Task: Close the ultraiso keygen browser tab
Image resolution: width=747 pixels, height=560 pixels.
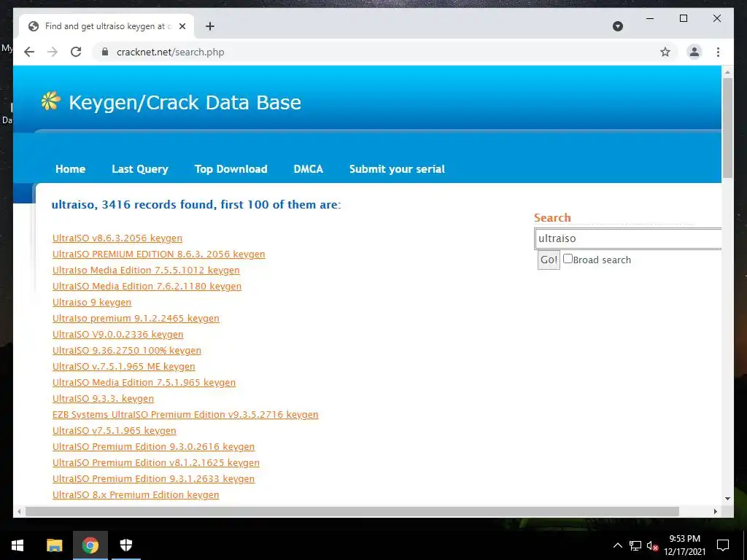Action: 182,27
